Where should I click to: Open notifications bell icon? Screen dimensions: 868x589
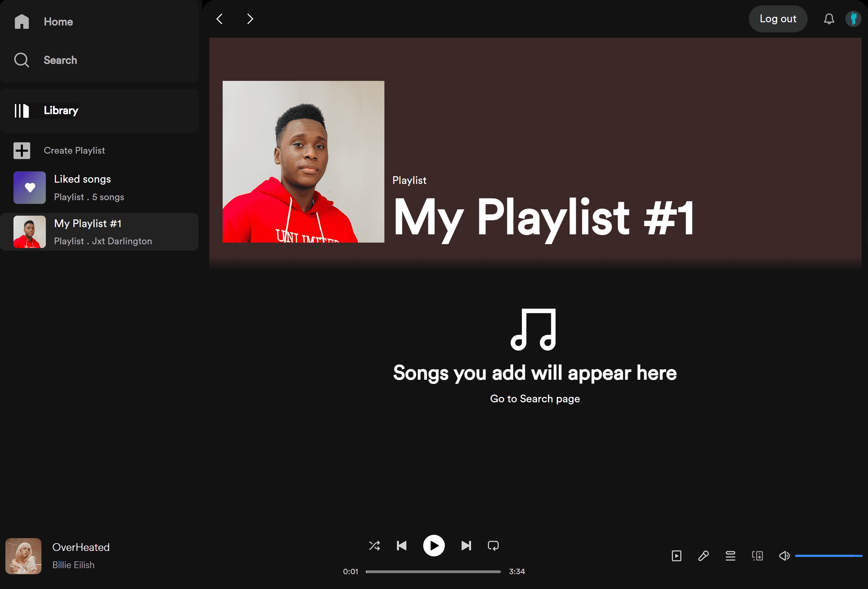(829, 19)
